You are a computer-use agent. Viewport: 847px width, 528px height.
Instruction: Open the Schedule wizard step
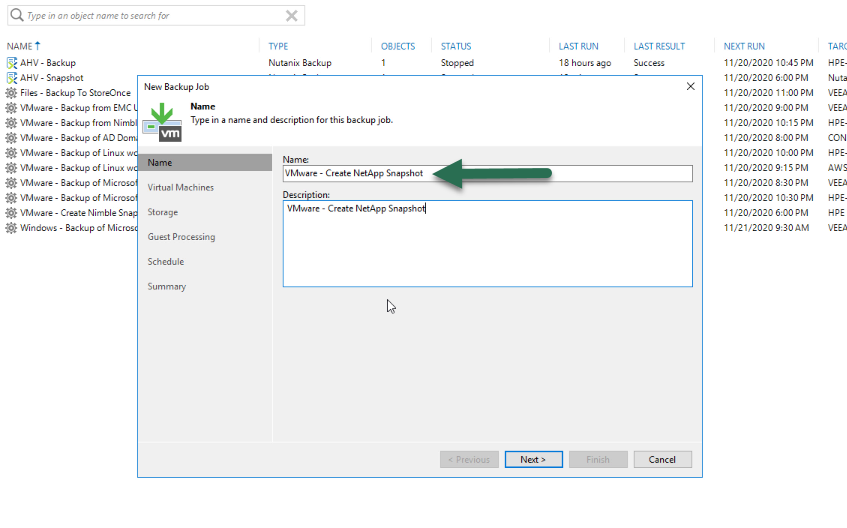pyautogui.click(x=165, y=262)
